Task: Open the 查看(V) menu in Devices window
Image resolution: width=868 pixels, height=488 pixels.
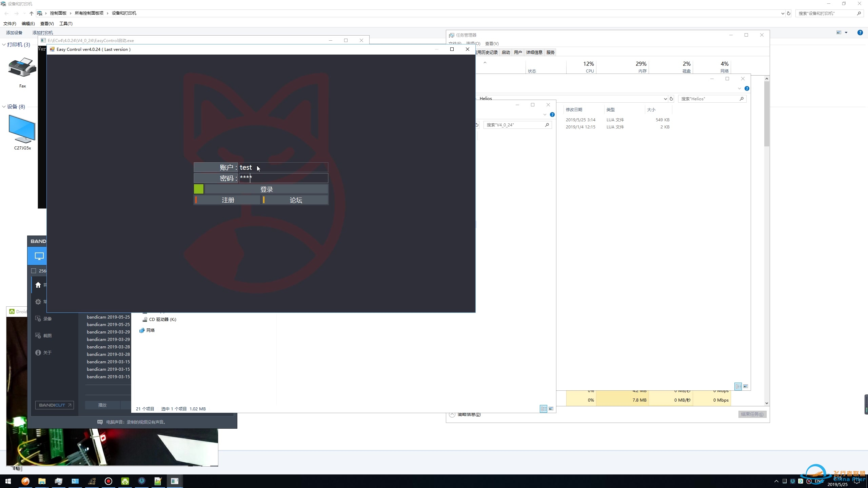Action: [47, 23]
